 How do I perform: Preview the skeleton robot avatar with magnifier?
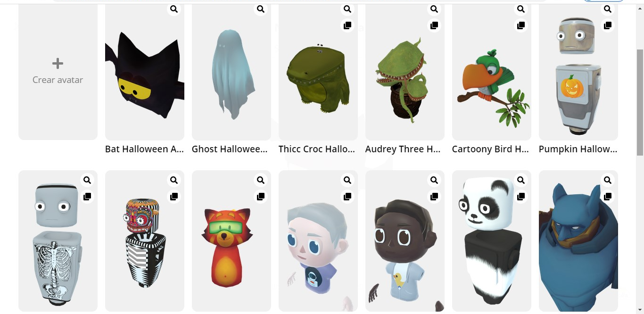tap(87, 180)
